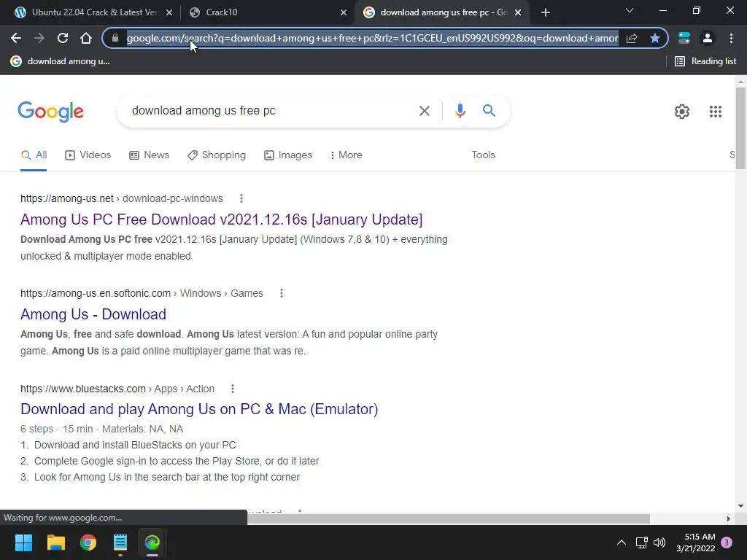The height and width of the screenshot is (560, 747).
Task: Click the scroll right arrow
Action: point(729,518)
